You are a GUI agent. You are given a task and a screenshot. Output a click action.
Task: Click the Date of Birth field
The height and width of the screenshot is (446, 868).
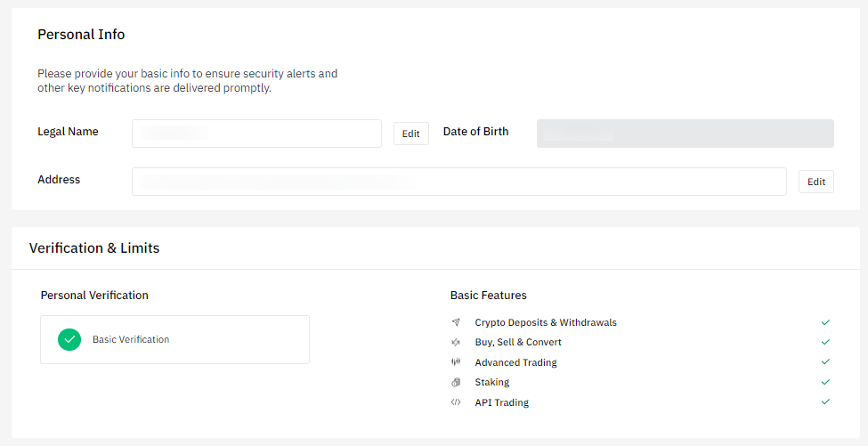pyautogui.click(x=685, y=134)
